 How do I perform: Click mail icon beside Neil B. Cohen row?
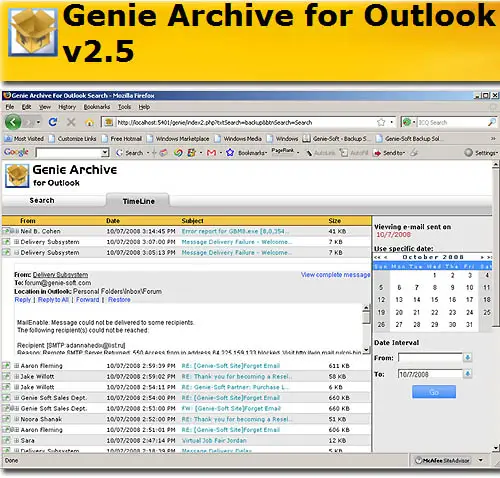point(6,231)
